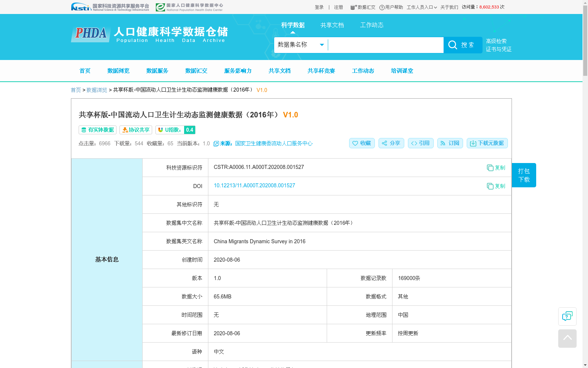Click scrollbar up arrow

coord(585,3)
